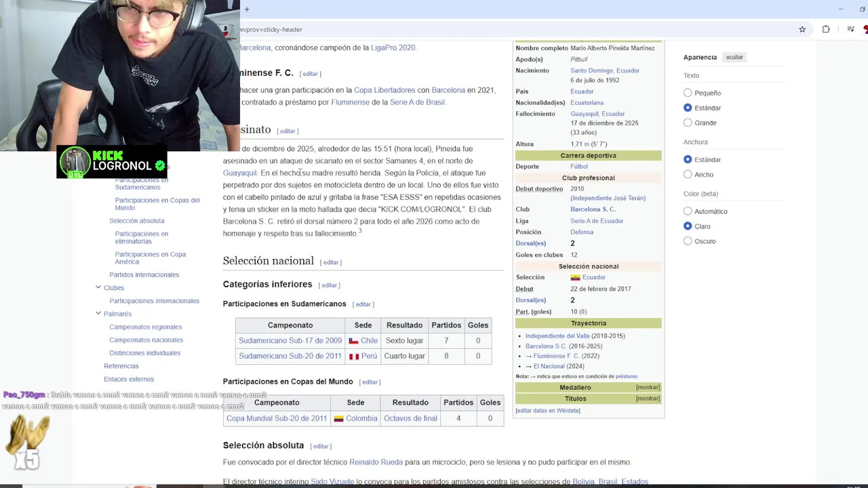The width and height of the screenshot is (868, 488).
Task: Open Sudamericano Sub-20 de 2011 link
Action: (290, 357)
